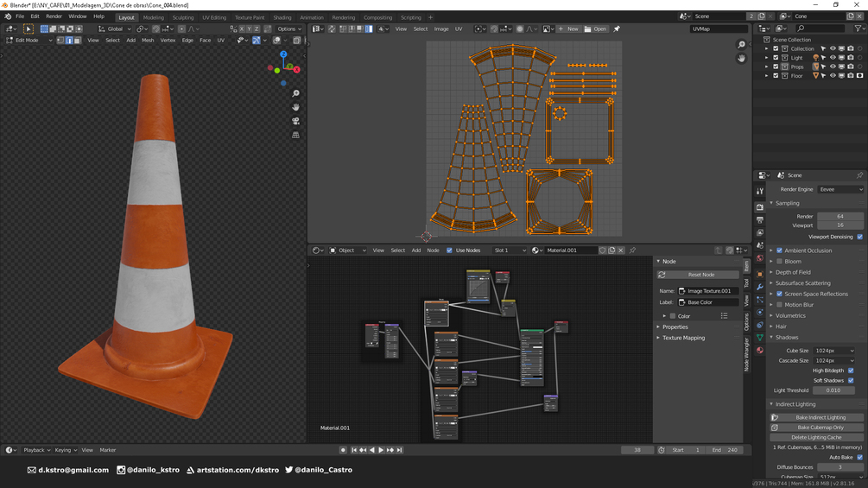Click the Open image button
The width and height of the screenshot is (868, 488).
(596, 29)
